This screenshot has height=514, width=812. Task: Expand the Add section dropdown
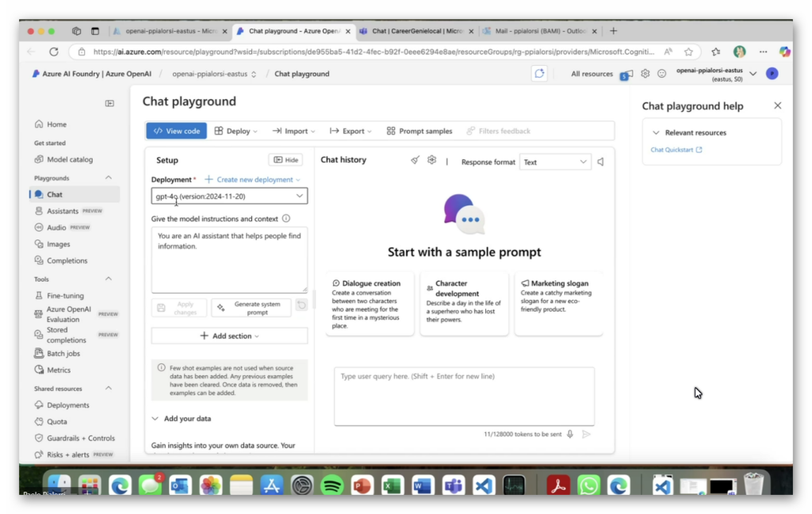point(229,336)
